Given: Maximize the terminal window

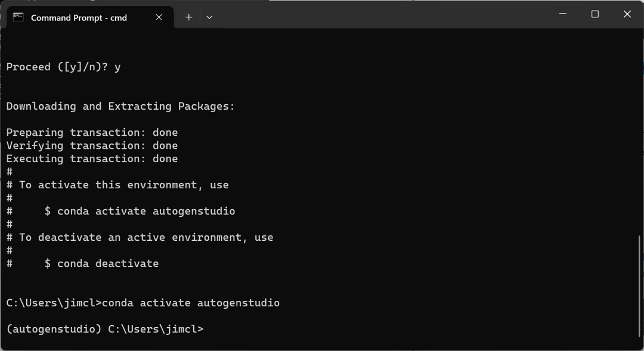Looking at the screenshot, I should point(595,14).
